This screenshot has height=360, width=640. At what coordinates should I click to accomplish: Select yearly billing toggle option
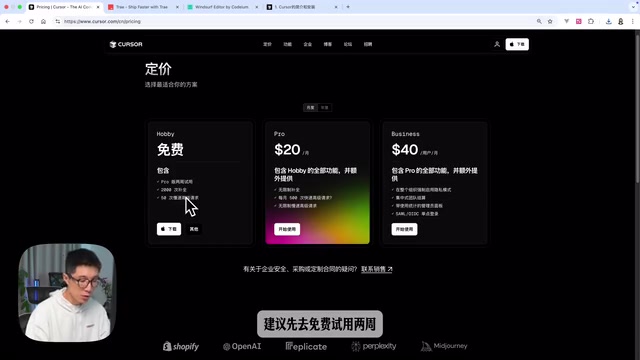[x=324, y=107]
